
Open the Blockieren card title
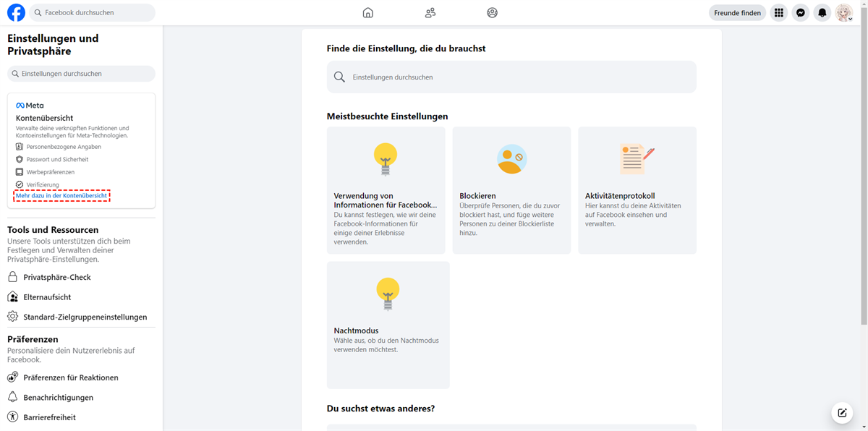(x=477, y=196)
